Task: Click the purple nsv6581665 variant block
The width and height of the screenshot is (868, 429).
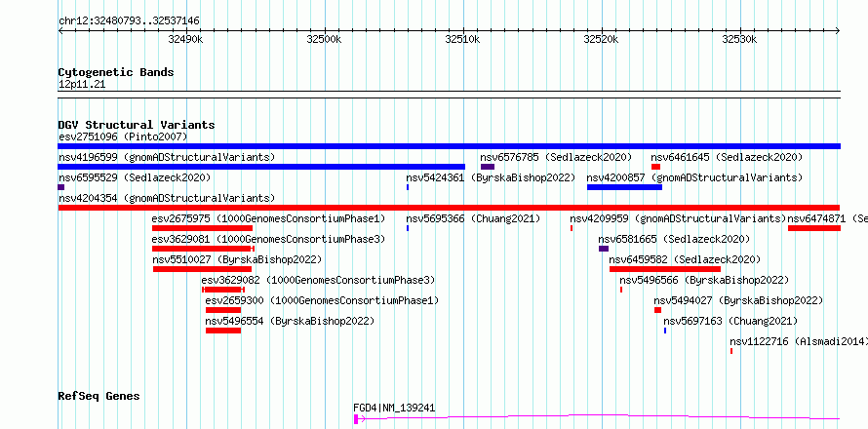Action: (x=604, y=249)
